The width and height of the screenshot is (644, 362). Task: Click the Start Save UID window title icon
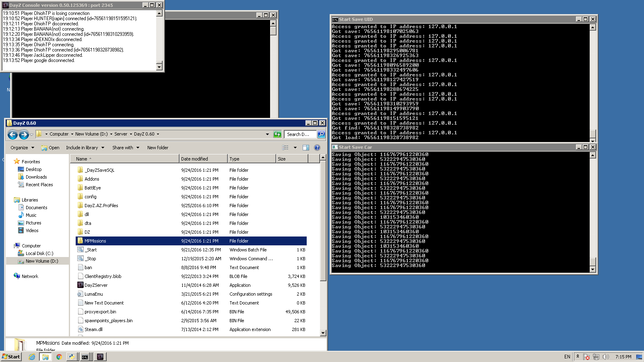[x=335, y=19]
